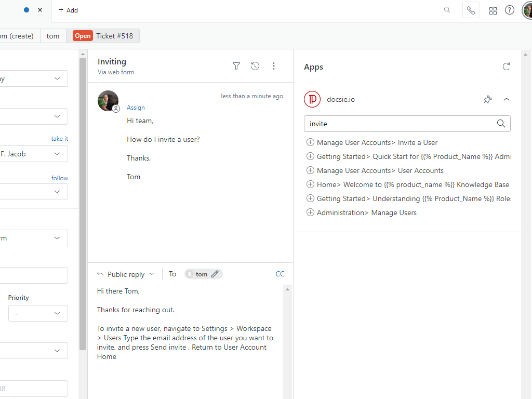Screen dimensions: 532x399
Task: Pin the docsie.io app
Action: (x=487, y=99)
